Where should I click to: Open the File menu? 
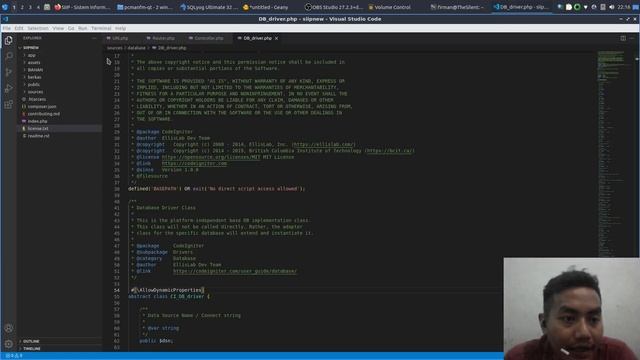pyautogui.click(x=7, y=28)
